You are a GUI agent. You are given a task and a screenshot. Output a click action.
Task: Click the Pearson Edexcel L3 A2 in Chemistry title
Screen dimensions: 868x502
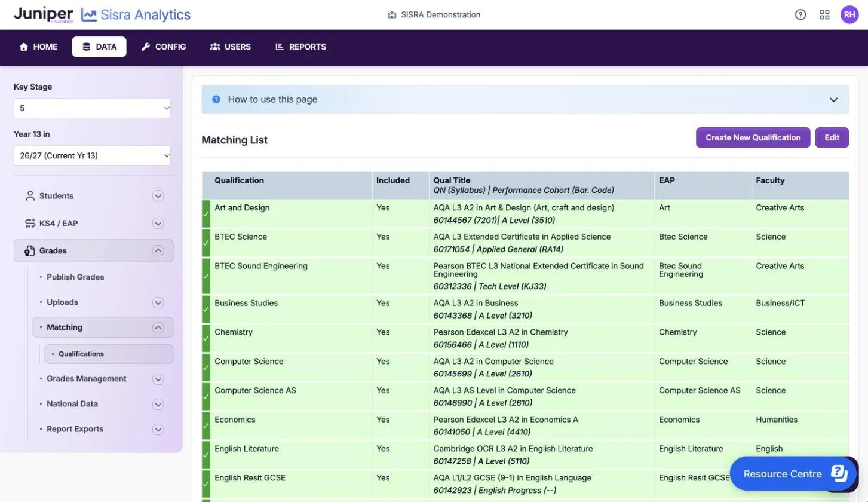coord(501,332)
